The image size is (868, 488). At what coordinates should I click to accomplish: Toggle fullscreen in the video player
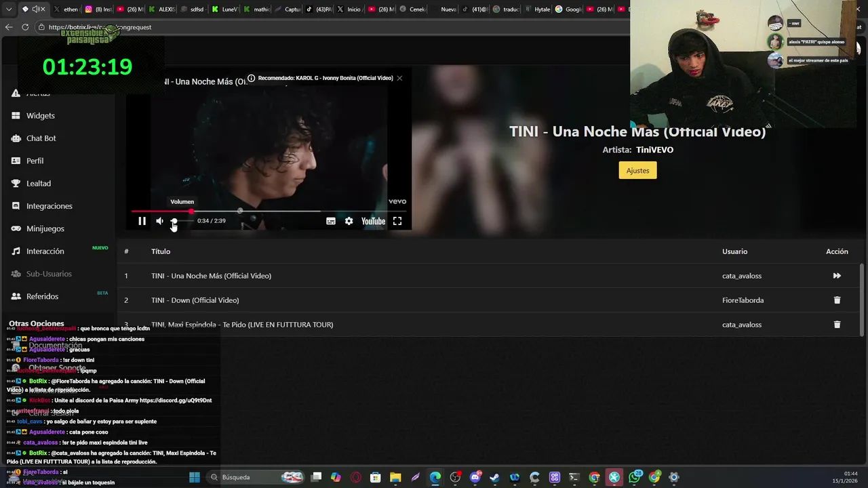pos(397,221)
